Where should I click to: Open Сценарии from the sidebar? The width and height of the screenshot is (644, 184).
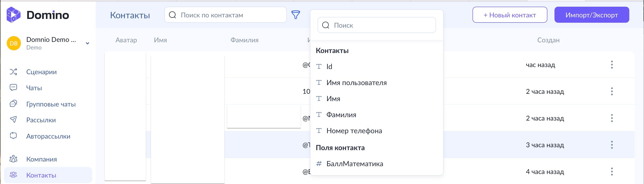(x=41, y=72)
